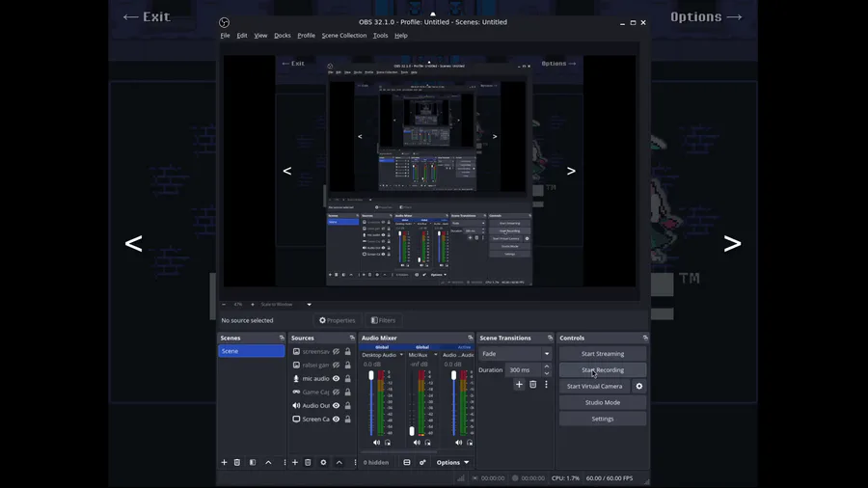Adjust the Mic/Aux volume fader

tap(411, 431)
